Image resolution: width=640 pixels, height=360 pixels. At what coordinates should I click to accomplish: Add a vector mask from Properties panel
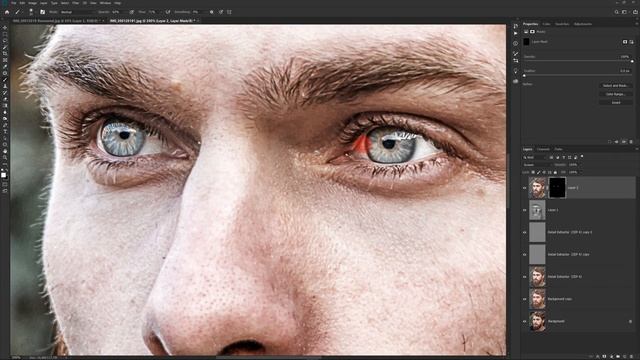(x=631, y=42)
